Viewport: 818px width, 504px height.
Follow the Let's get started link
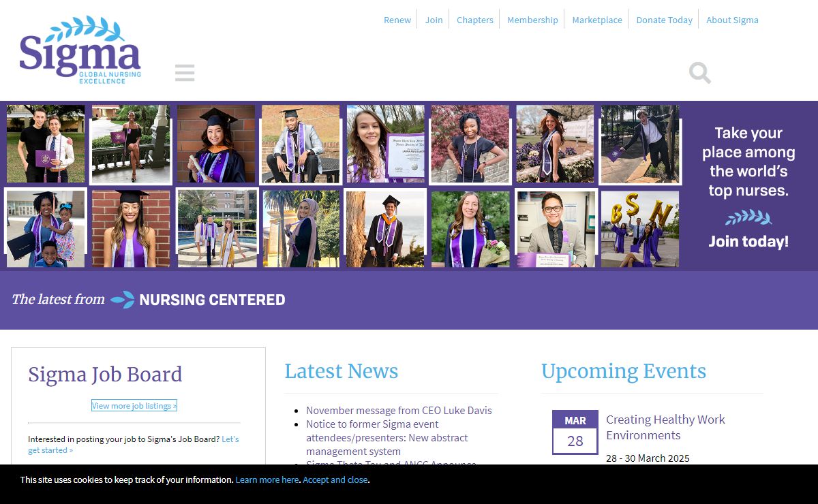pos(134,444)
